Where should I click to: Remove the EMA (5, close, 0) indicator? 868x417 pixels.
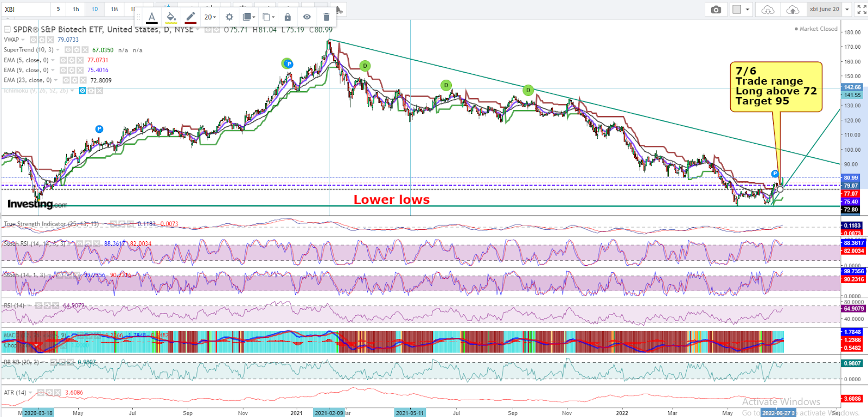pyautogui.click(x=80, y=60)
